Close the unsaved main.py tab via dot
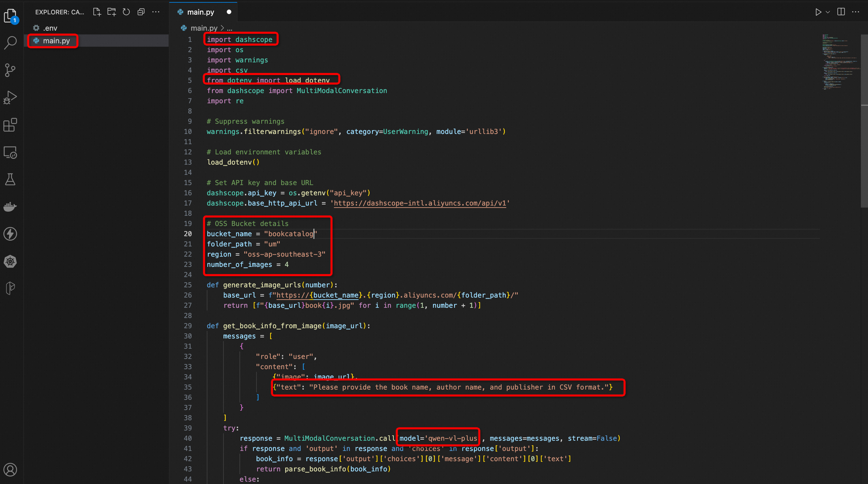 tap(229, 12)
